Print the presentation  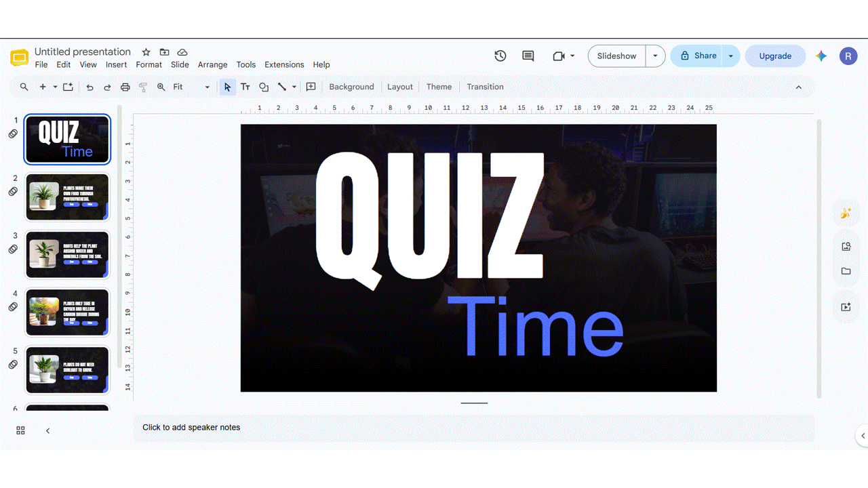[125, 87]
